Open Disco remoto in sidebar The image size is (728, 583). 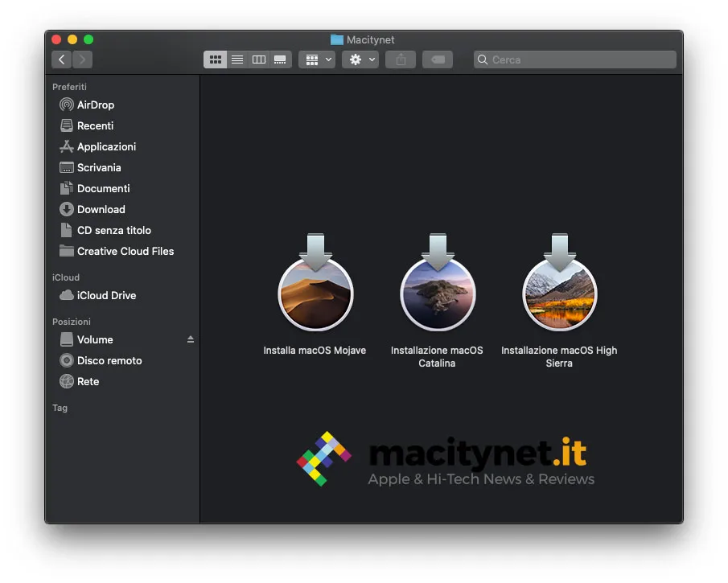click(x=101, y=361)
